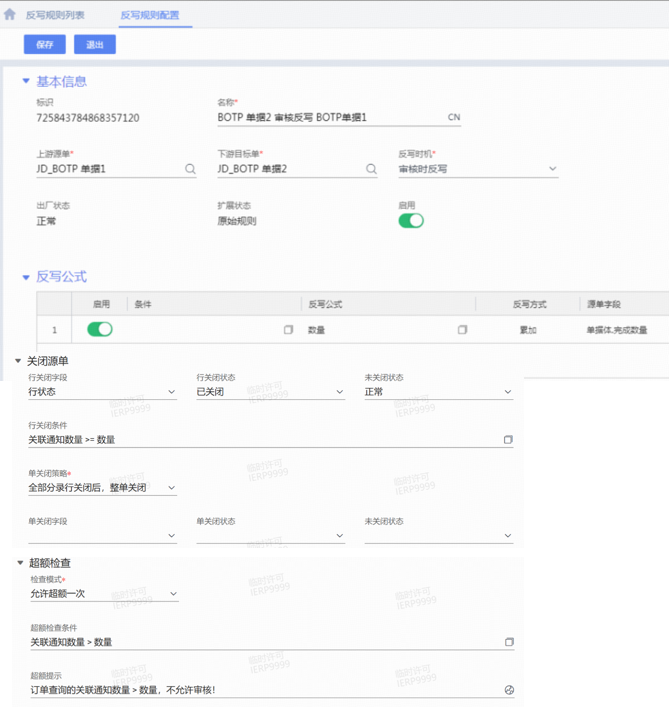Open the 超额检查条件 expression editor

tap(509, 642)
